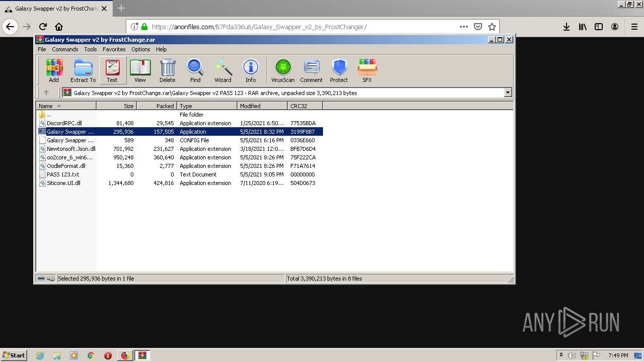Select OodleFormat.dll file
This screenshot has height=362, width=644.
pyautogui.click(x=180, y=166)
